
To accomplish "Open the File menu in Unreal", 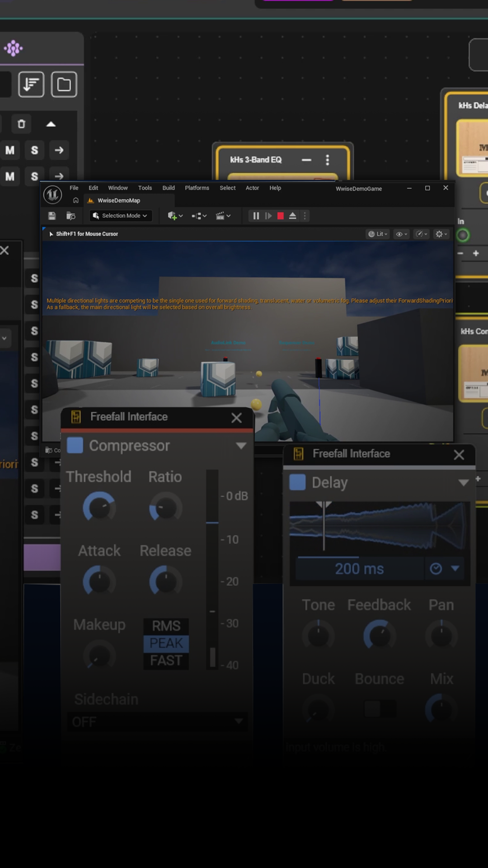I will click(74, 188).
